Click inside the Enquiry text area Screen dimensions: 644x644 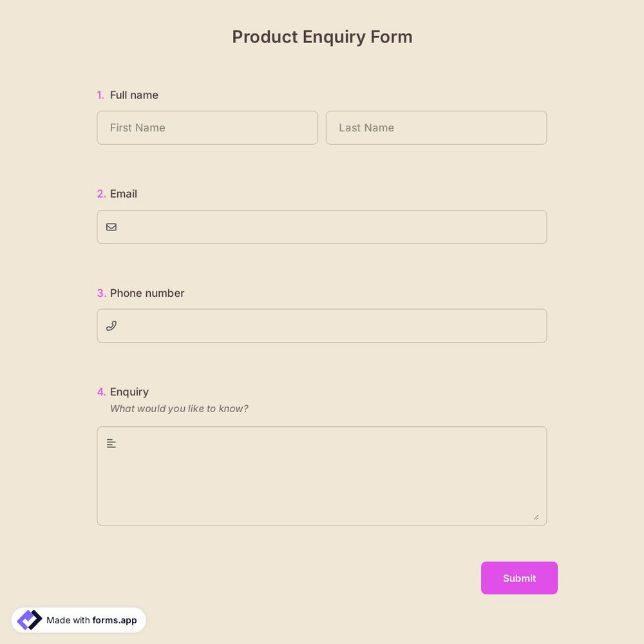coord(322,476)
